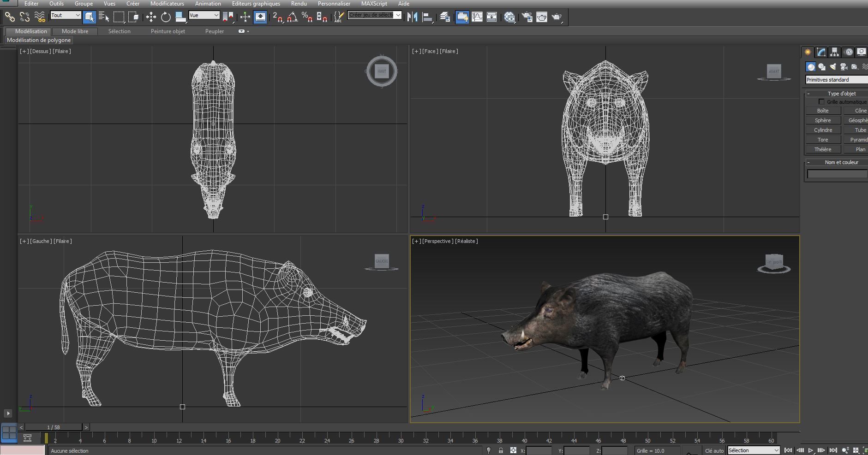Screen dimensions: 868x455
Task: Select the Rotate tool
Action: [166, 17]
